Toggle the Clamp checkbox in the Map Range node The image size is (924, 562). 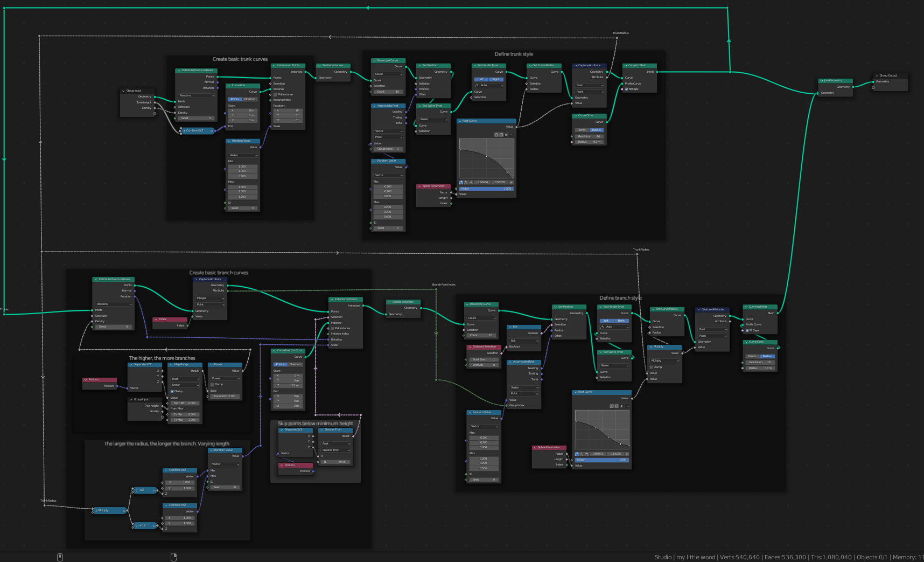[x=172, y=391]
